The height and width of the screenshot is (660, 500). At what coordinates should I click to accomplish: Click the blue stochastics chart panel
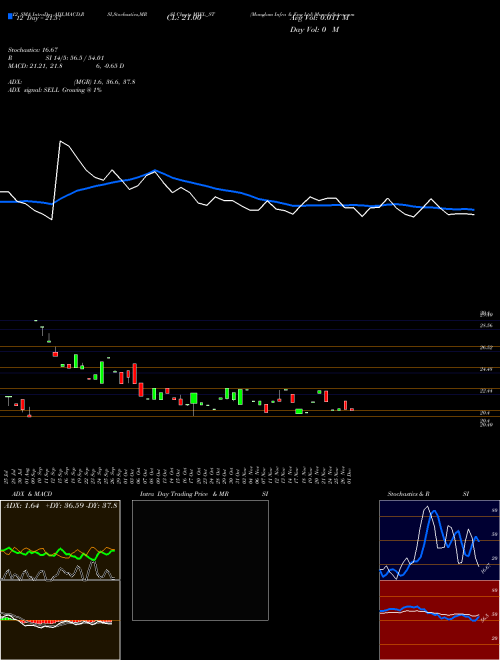439,540
